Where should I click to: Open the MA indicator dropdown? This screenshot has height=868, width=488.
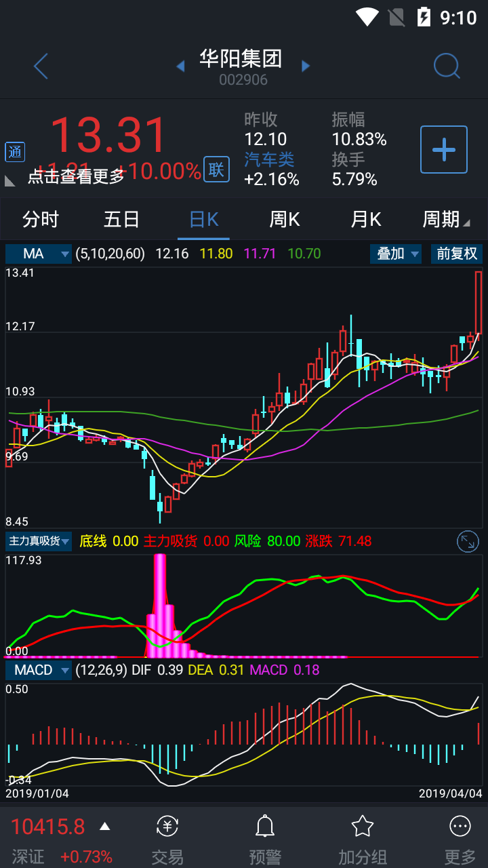[x=39, y=254]
